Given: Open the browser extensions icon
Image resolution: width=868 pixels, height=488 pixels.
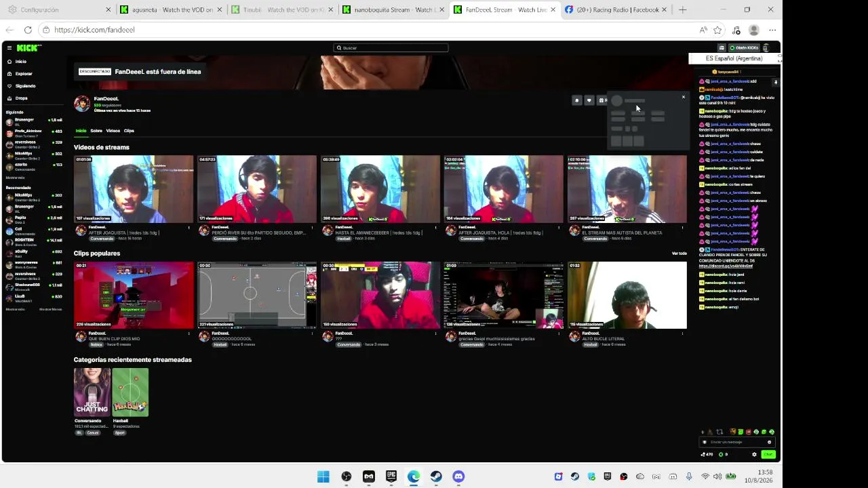Looking at the screenshot, I should tap(736, 30).
